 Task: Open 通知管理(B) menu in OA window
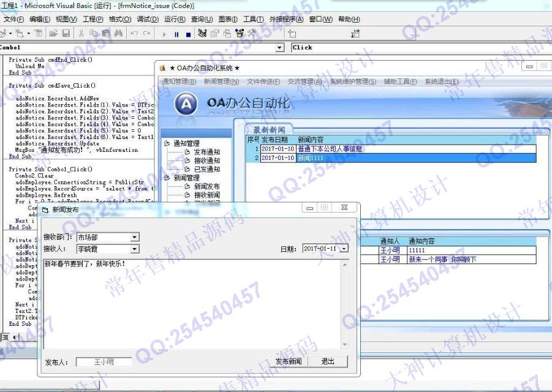[x=179, y=81]
